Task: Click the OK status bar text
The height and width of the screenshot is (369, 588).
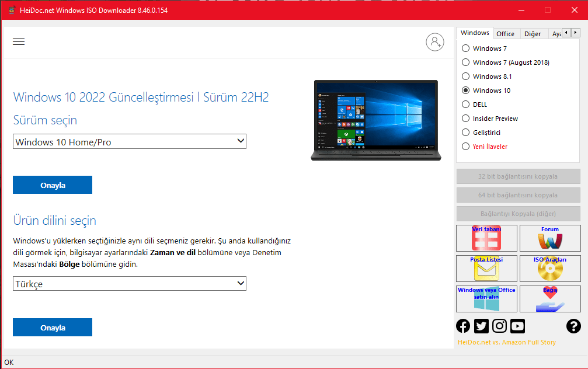Action: click(x=9, y=362)
